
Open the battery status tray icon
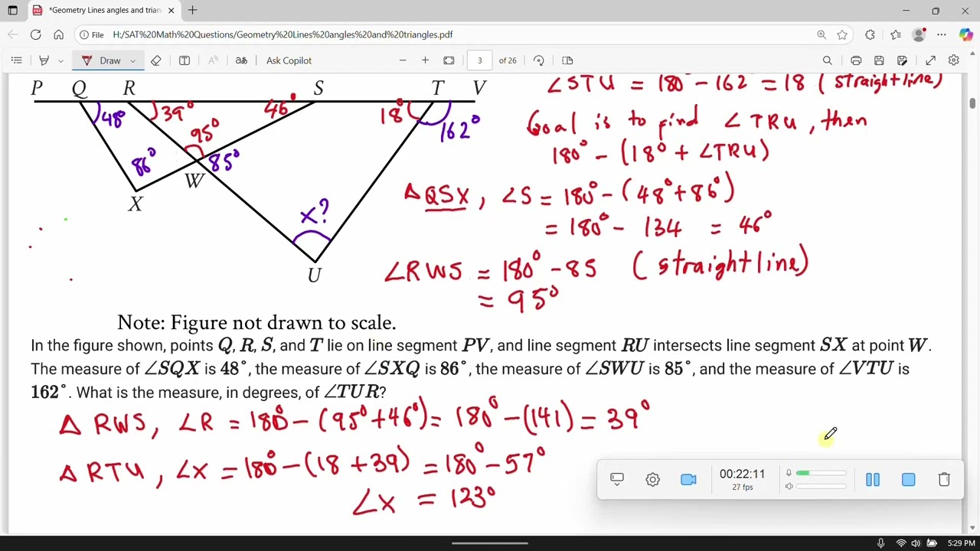coord(932,543)
